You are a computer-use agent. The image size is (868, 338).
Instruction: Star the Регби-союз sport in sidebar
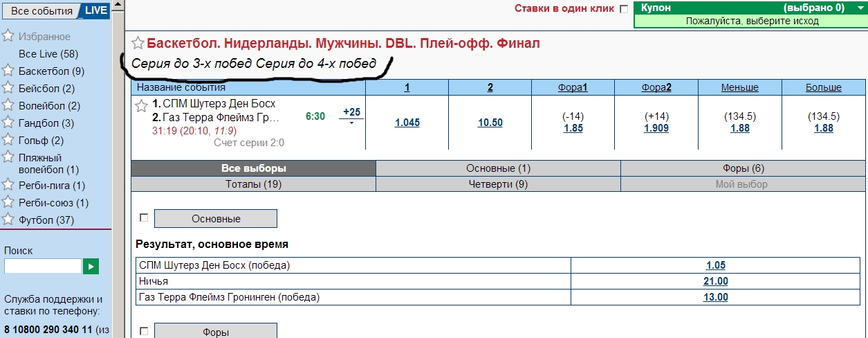tap(8, 202)
